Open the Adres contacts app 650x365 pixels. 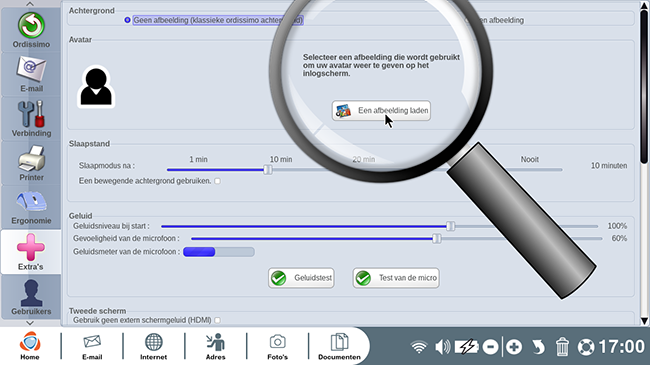tap(216, 346)
